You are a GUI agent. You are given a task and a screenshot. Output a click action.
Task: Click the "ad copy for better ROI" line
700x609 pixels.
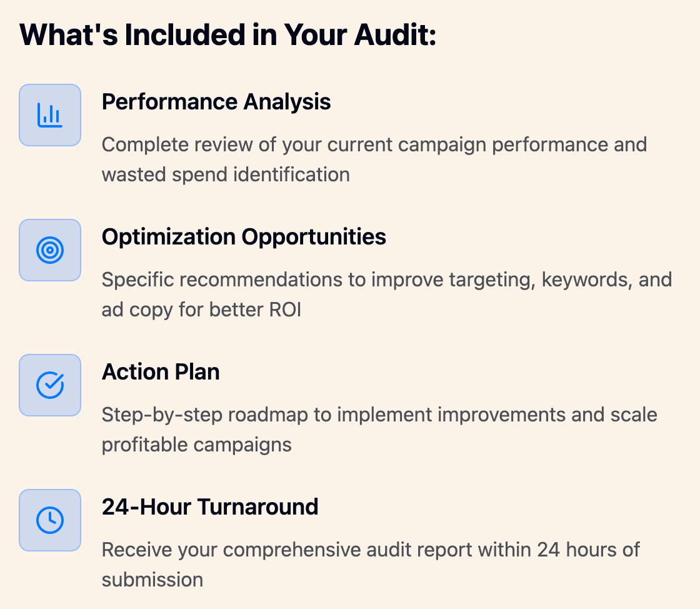201,310
